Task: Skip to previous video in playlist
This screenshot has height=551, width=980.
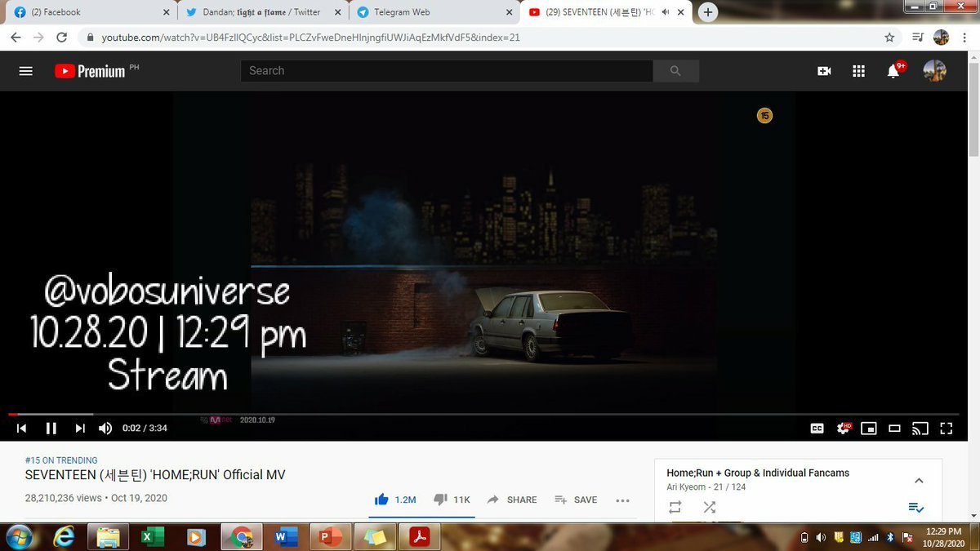Action: 22,428
